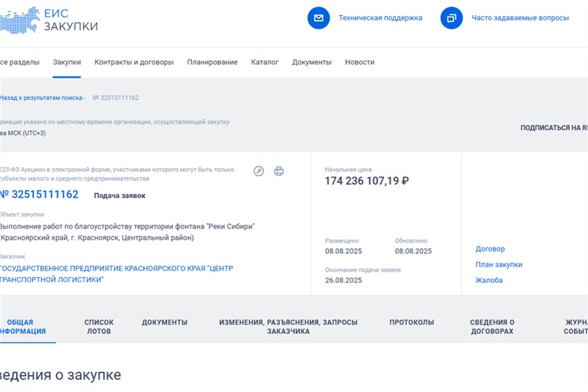Print the procurement card via printer icon
Image resolution: width=588 pixels, height=392 pixels.
pyautogui.click(x=279, y=171)
